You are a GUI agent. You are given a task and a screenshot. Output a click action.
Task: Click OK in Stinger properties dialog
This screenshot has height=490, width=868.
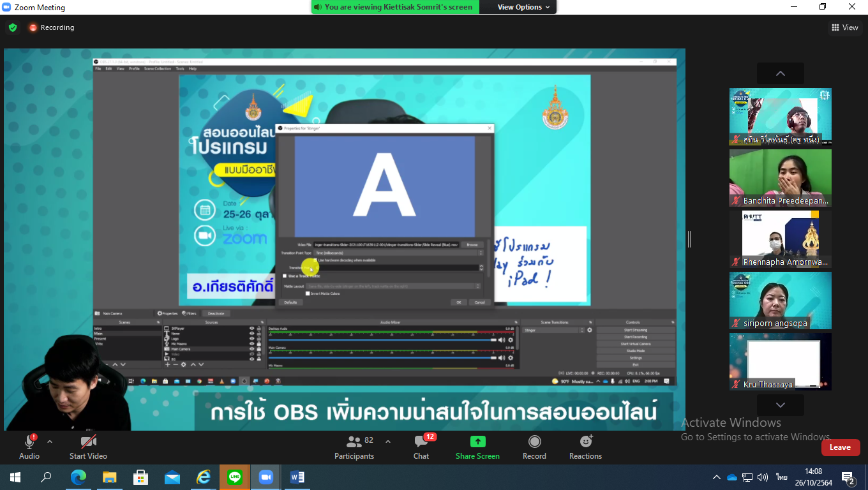[458, 302]
